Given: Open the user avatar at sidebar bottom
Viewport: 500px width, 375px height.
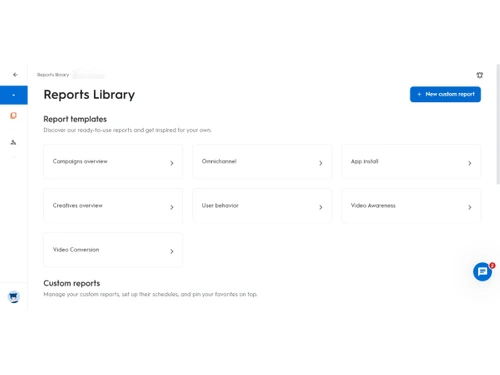Looking at the screenshot, I should coord(14,296).
